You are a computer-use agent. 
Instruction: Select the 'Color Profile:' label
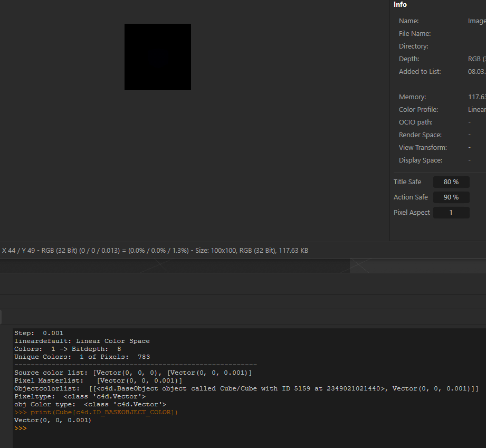tap(418, 110)
